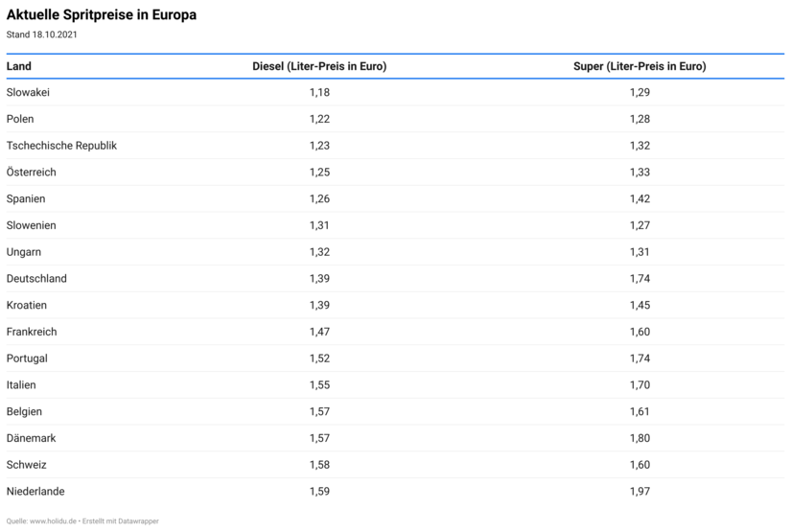Select Super price 1,97 for Niederlande

(x=640, y=491)
